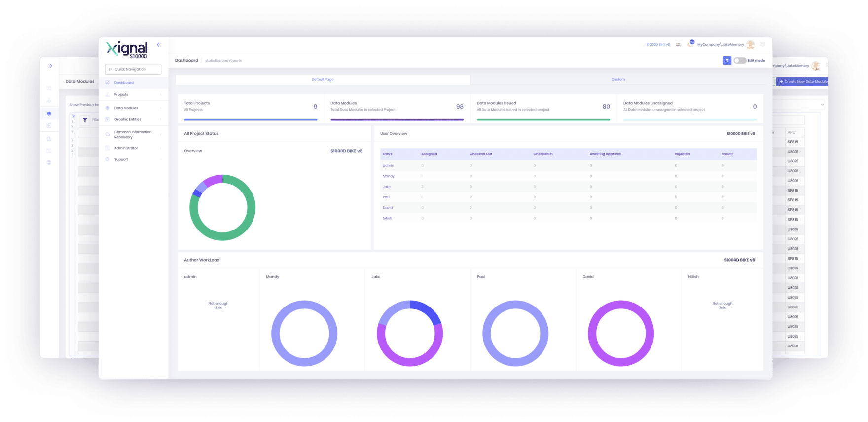The image size is (868, 422).
Task: Click the Data Modules stack icon in sidebar
Action: [x=108, y=108]
